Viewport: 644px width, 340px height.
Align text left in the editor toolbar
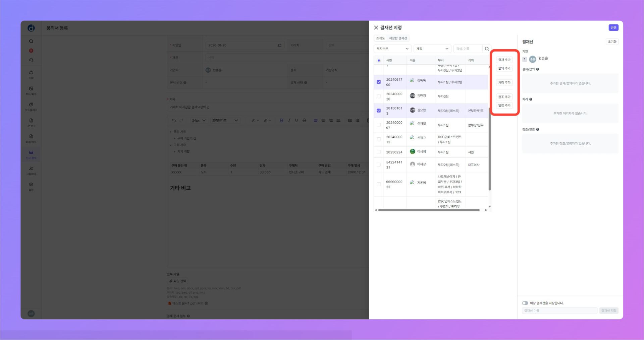[x=316, y=121]
